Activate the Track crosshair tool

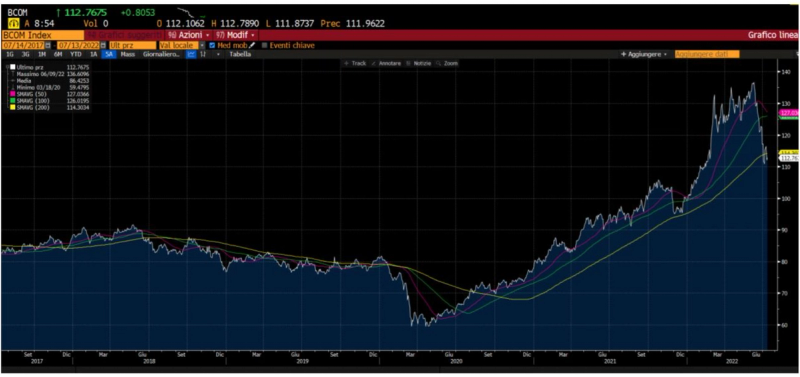355,63
